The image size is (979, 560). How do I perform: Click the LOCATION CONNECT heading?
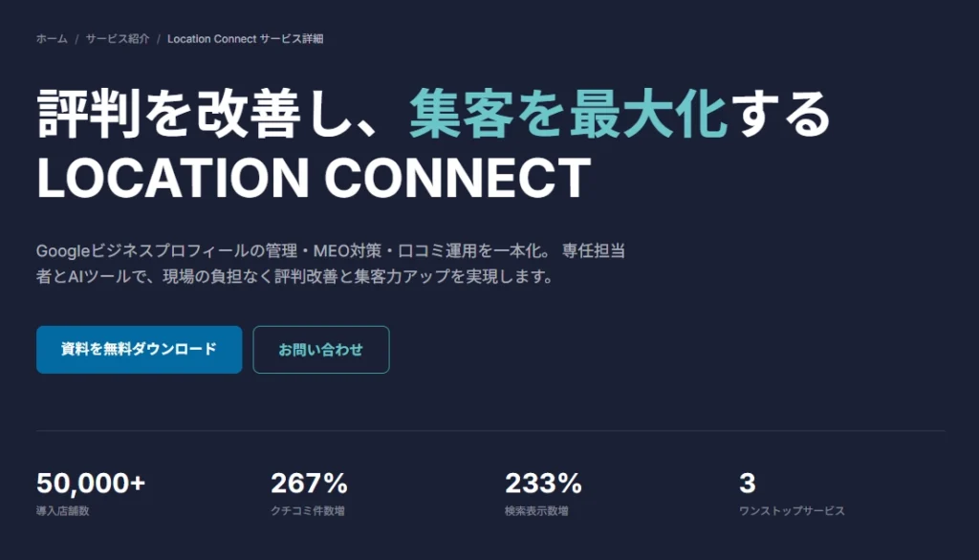click(x=314, y=178)
